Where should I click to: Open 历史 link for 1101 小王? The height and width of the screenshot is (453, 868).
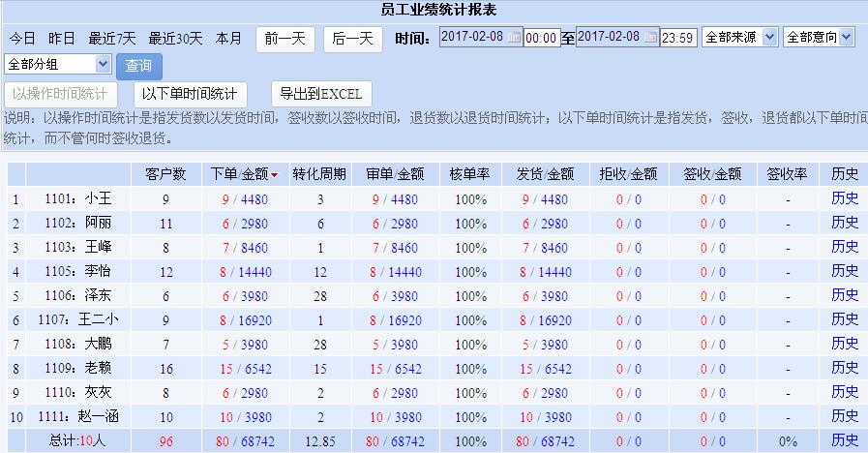[x=844, y=198]
